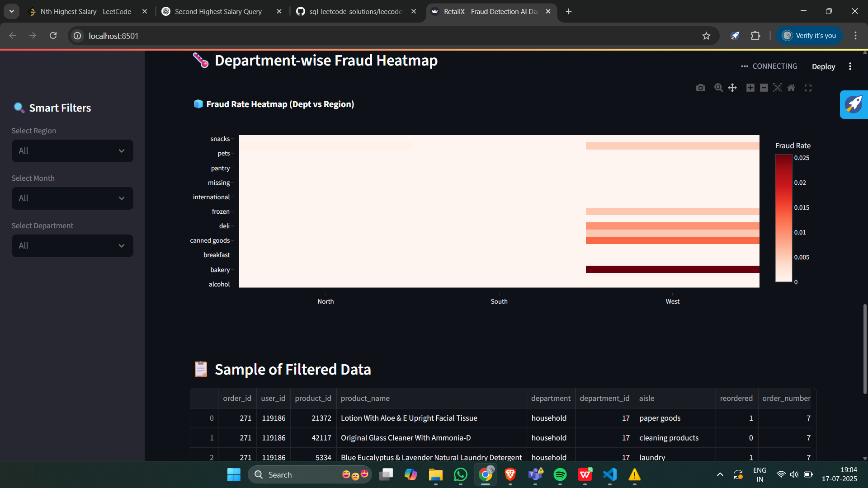Open the Select Region dropdown

[72, 151]
